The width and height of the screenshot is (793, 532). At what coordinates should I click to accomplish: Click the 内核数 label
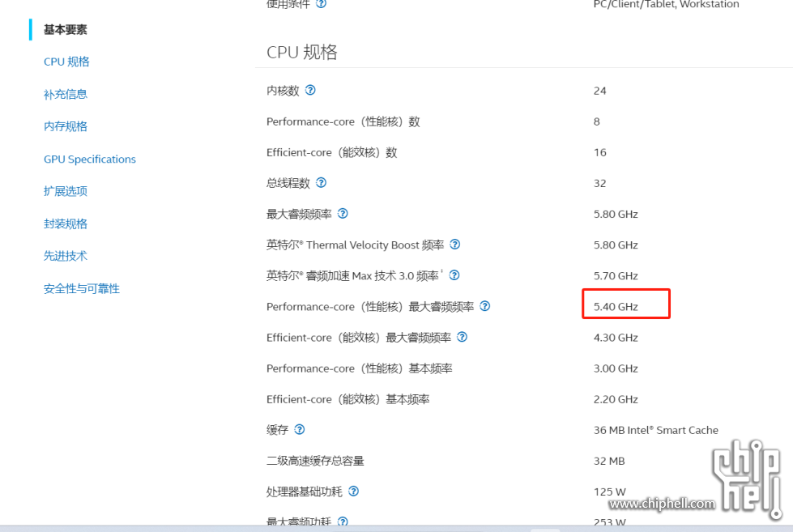click(x=283, y=91)
